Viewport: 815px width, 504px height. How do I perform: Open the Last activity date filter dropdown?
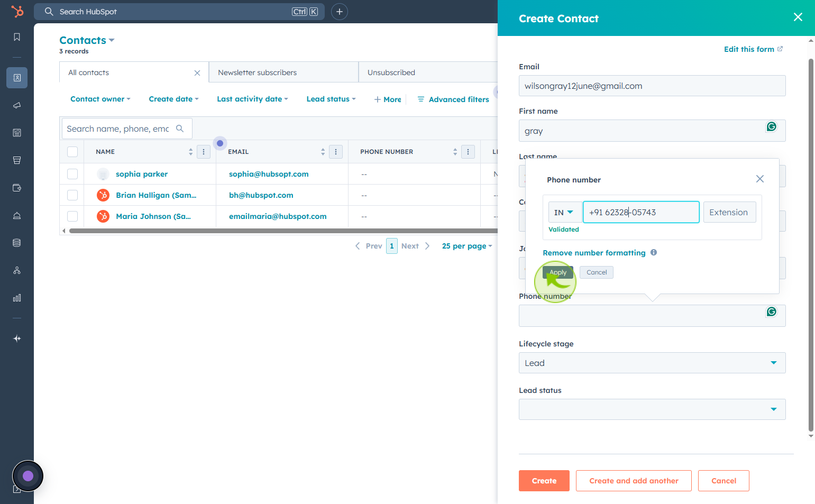pos(252,99)
